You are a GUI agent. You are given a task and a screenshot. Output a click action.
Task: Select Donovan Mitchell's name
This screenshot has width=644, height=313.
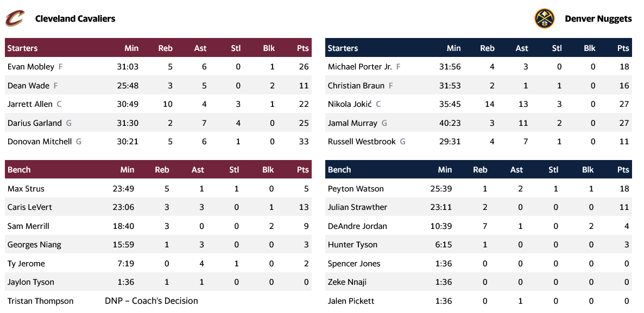[x=40, y=142]
